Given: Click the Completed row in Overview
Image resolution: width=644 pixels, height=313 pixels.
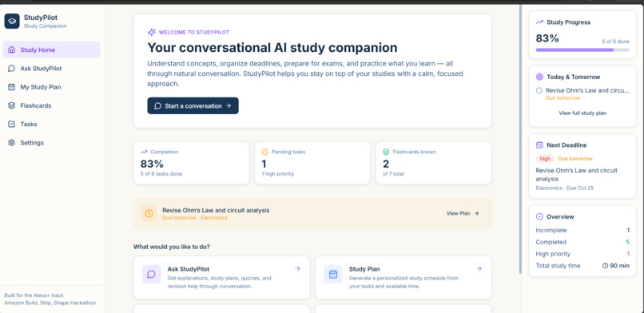Looking at the screenshot, I should coord(582,242).
